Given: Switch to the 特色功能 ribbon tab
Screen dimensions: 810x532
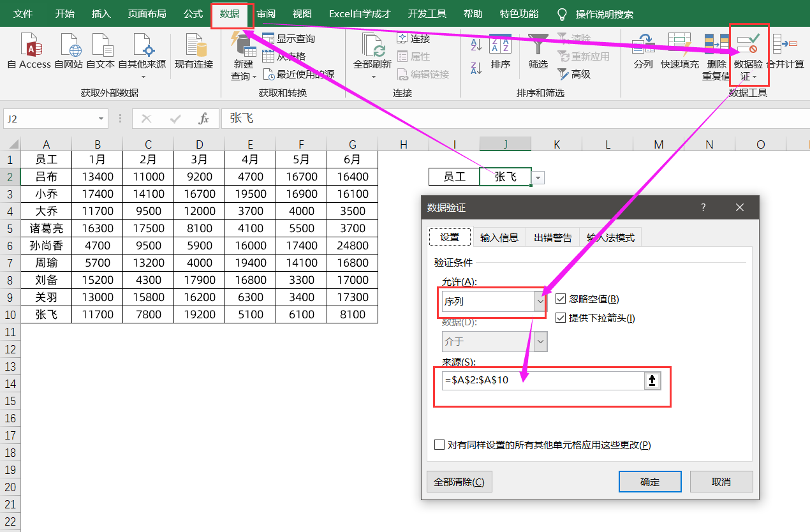Looking at the screenshot, I should 519,14.
